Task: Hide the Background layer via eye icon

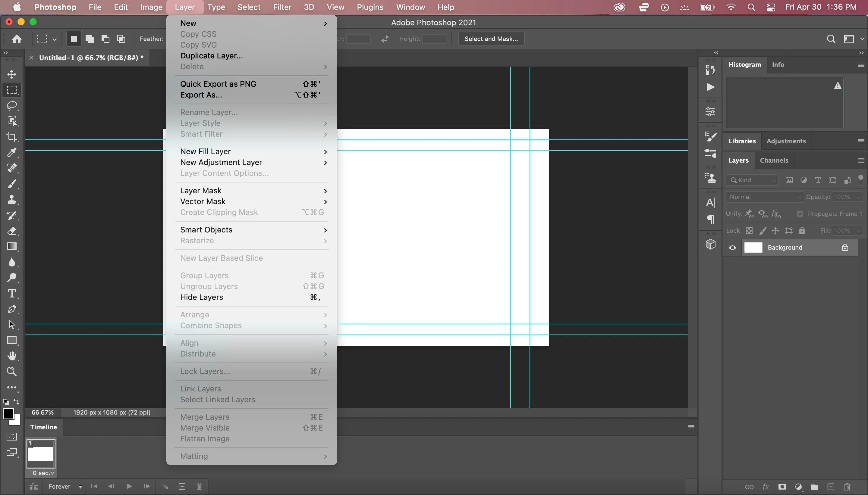Action: (x=732, y=247)
